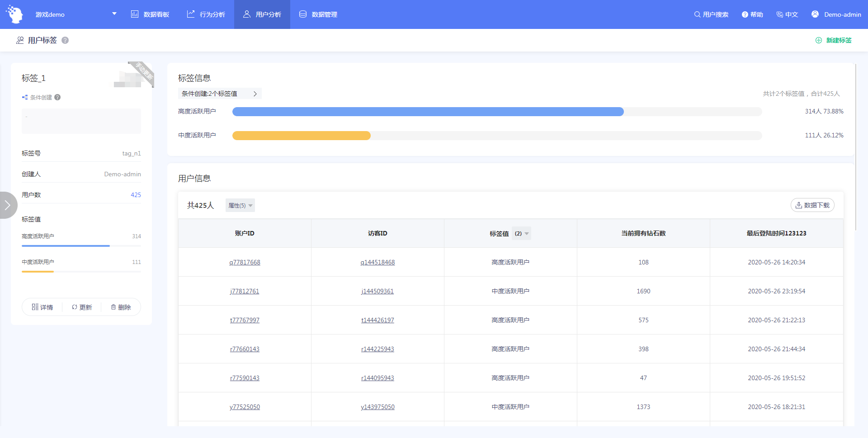868x438 pixels.
Task: Click the tag number tag_n1
Action: (x=132, y=153)
